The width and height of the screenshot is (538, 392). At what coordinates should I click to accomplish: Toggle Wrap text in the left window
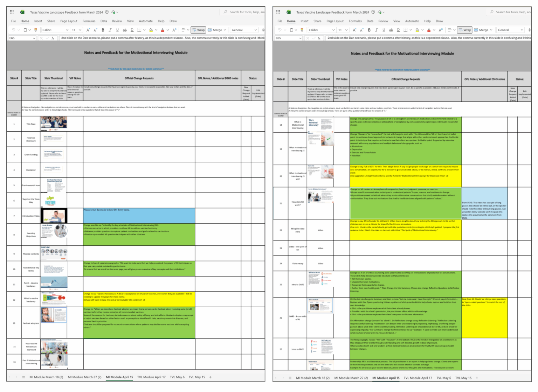pos(198,30)
